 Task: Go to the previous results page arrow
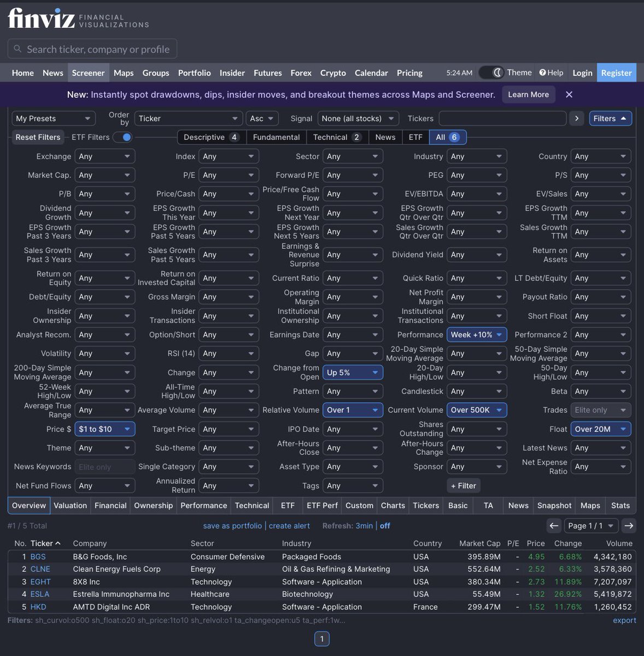pos(554,526)
